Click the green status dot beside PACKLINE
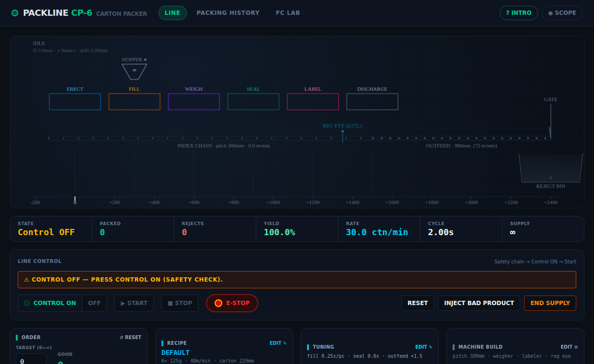594x364 pixels. [x=15, y=13]
